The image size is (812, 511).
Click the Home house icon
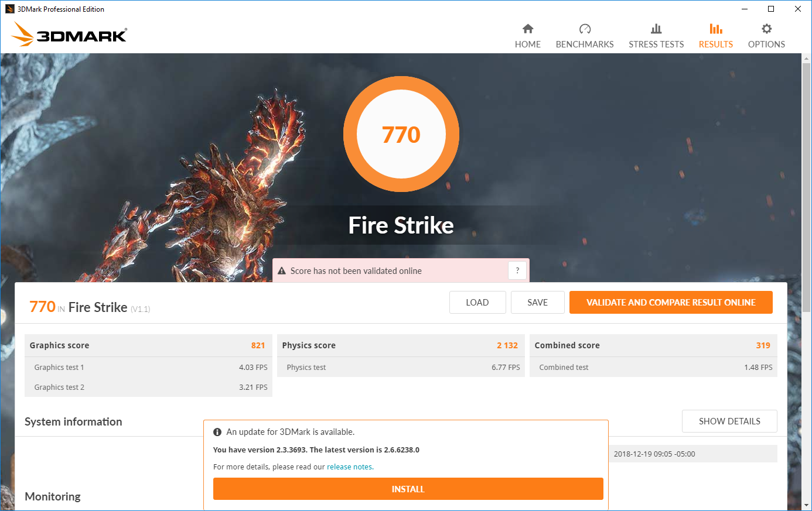tap(528, 29)
